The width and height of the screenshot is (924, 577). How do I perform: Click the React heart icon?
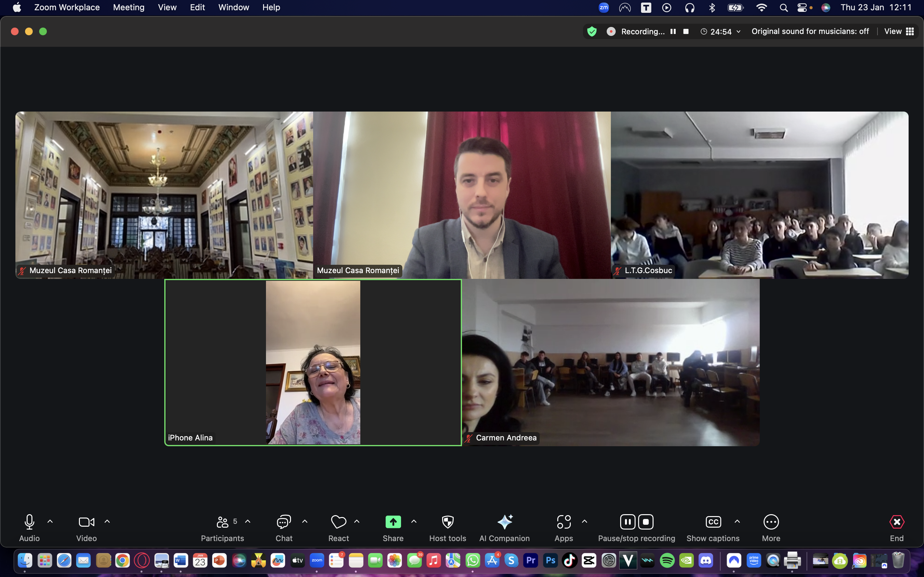[338, 522]
